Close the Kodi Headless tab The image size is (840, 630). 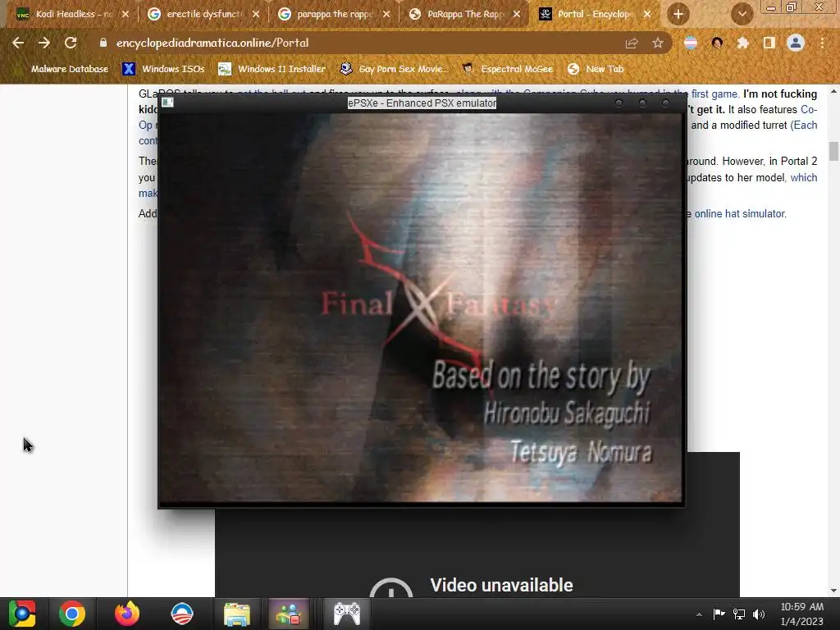(126, 14)
